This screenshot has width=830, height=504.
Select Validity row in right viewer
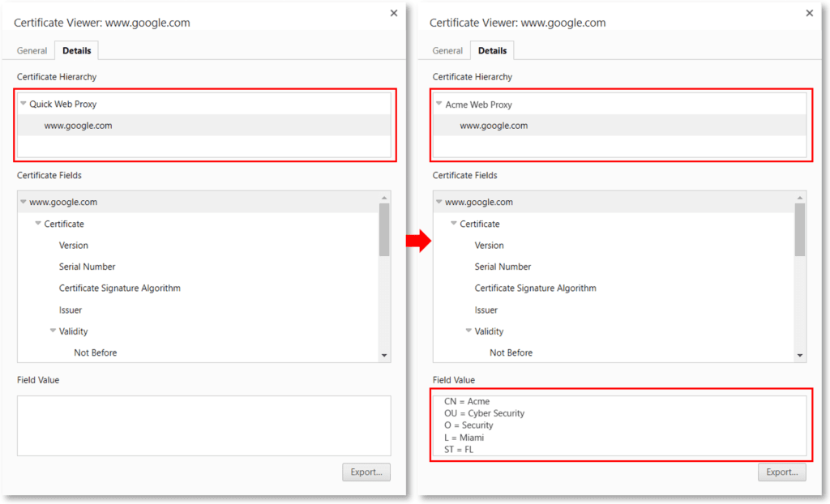tap(489, 331)
